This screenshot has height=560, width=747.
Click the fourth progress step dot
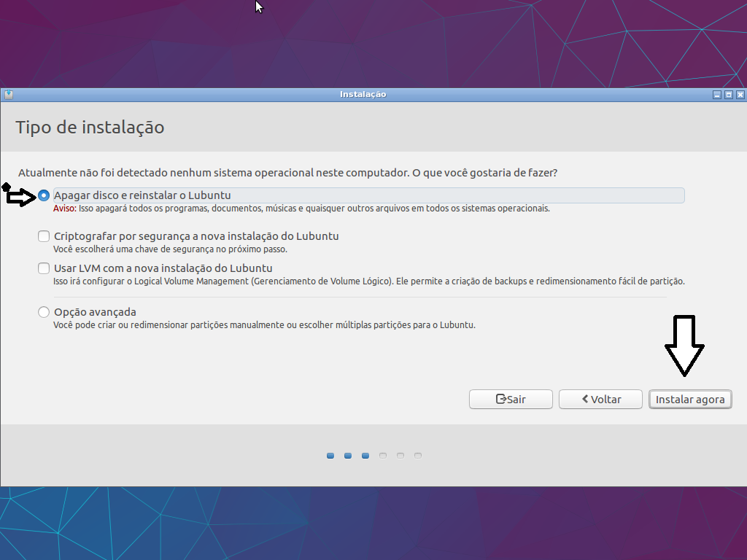click(x=382, y=456)
